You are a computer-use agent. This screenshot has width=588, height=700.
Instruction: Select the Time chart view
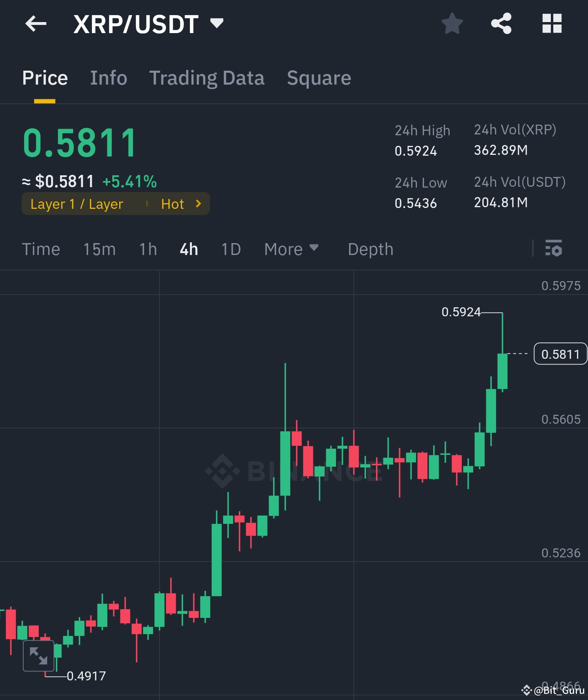(x=41, y=249)
